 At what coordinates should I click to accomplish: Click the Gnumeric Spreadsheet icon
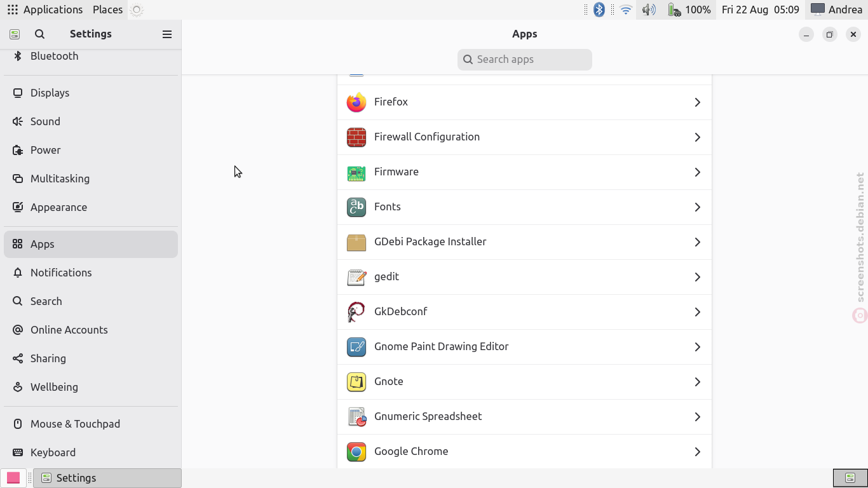coord(356,417)
